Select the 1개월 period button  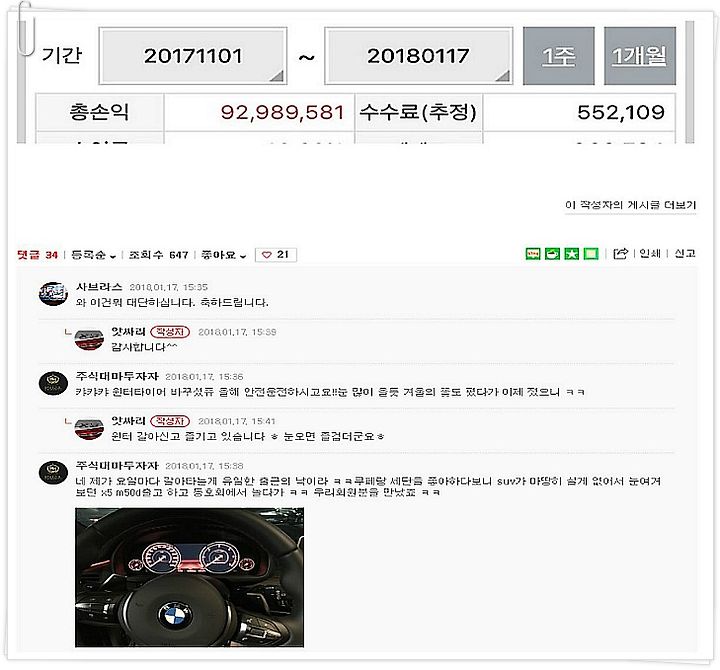pos(640,56)
